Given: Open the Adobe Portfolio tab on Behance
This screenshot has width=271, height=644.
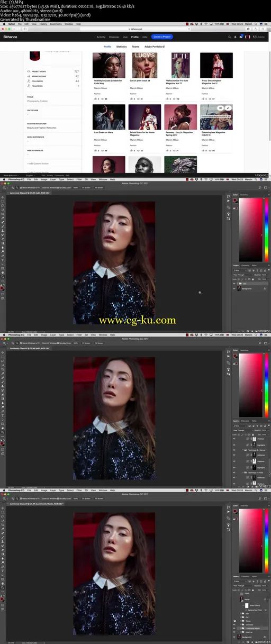Looking at the screenshot, I should click(x=155, y=47).
